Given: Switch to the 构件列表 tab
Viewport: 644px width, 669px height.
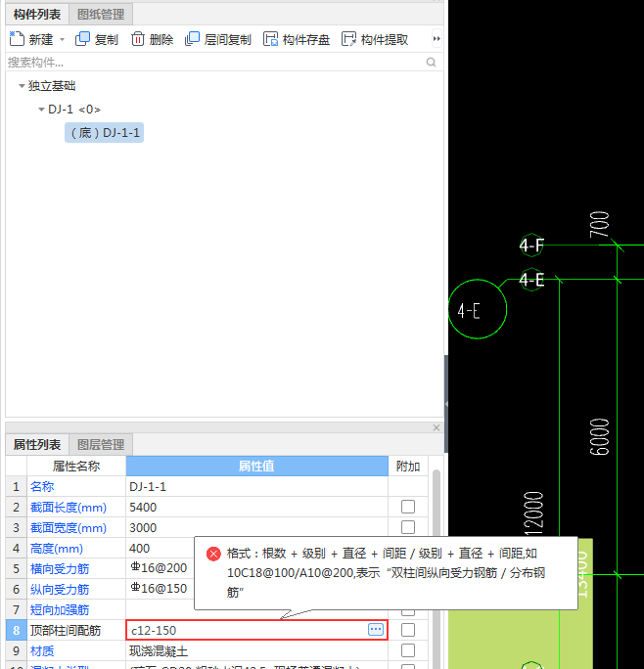Looking at the screenshot, I should 37,15.
